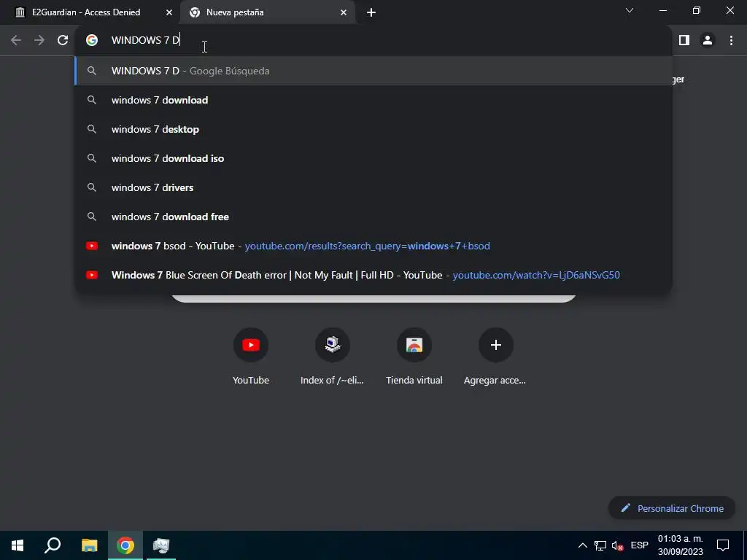Go back with the back arrow
747x560 pixels.
(x=16, y=40)
